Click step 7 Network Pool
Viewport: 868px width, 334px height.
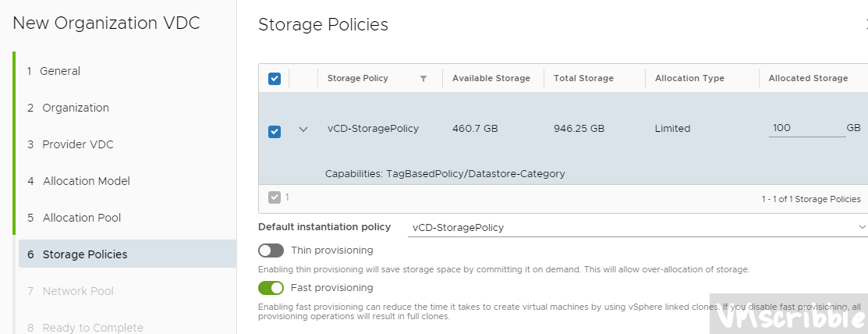tap(78, 291)
